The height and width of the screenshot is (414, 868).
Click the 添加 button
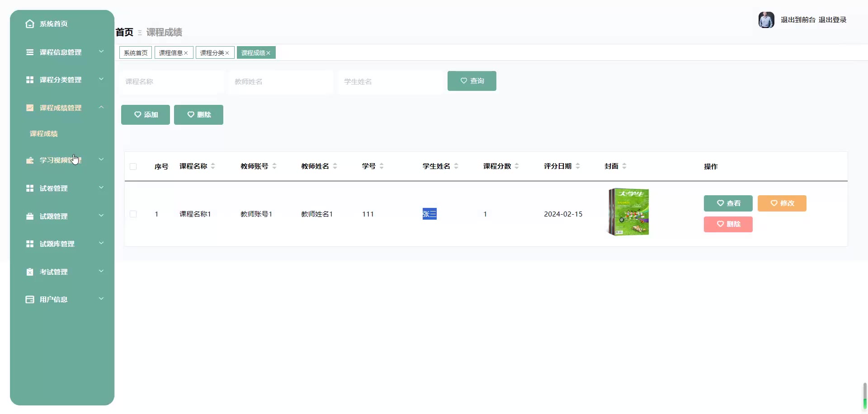146,115
